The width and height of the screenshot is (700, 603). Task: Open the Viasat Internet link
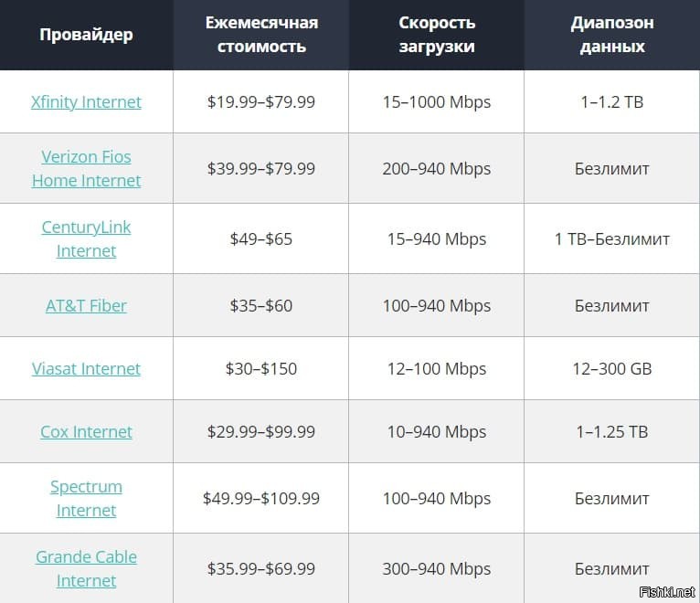tap(86, 369)
